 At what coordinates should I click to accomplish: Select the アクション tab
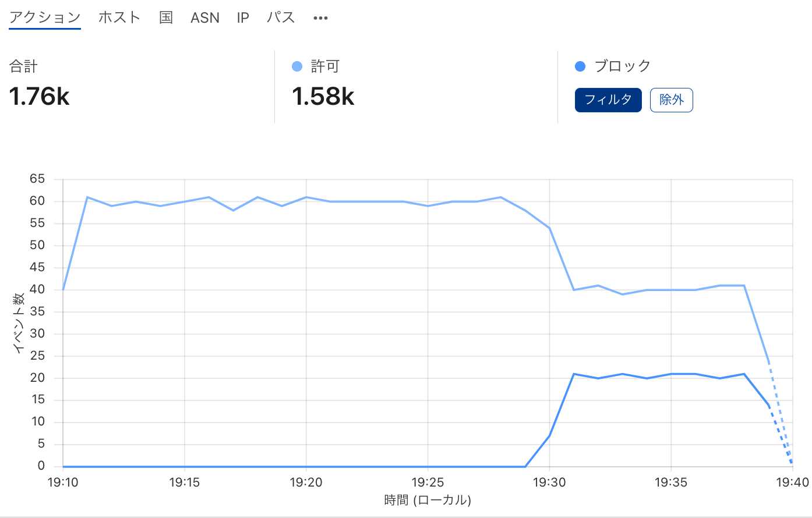point(44,17)
